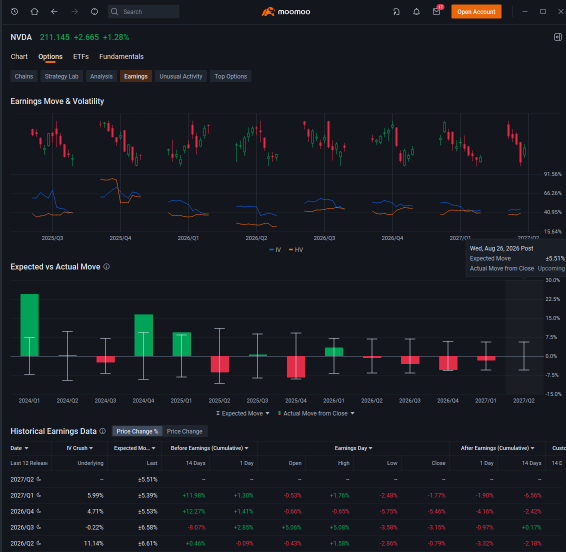Click info icon beside Historical Earnings Data
Image resolution: width=566 pixels, height=552 pixels.
point(103,431)
